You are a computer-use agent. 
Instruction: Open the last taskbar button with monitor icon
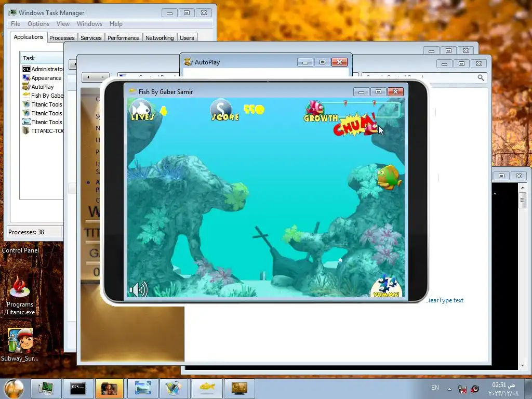(x=239, y=389)
